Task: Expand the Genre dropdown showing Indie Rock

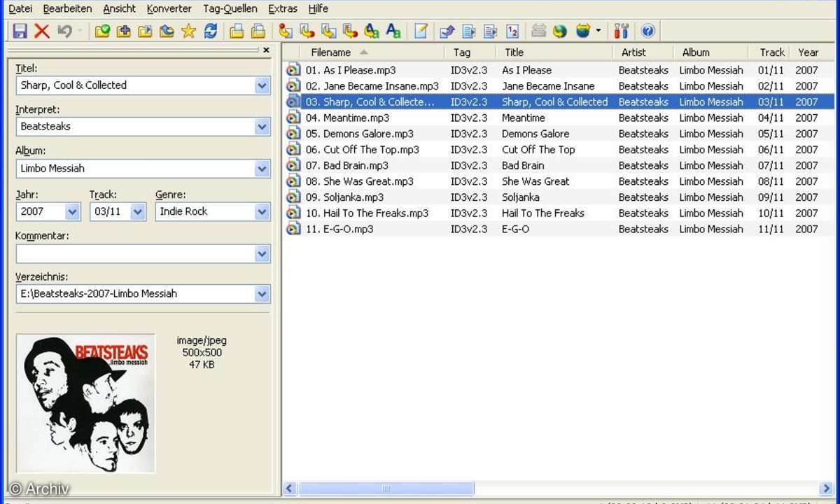Action: (x=262, y=211)
